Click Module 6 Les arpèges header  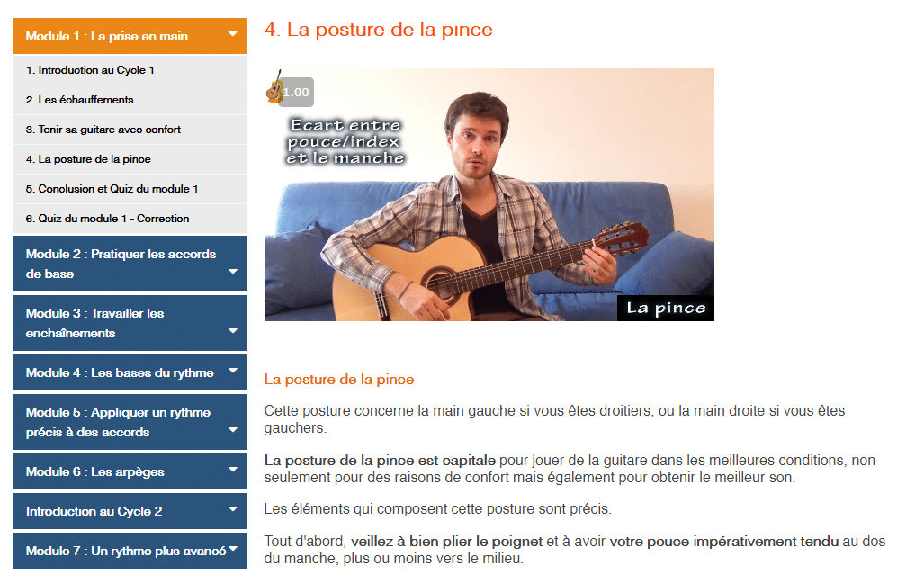pyautogui.click(x=130, y=471)
